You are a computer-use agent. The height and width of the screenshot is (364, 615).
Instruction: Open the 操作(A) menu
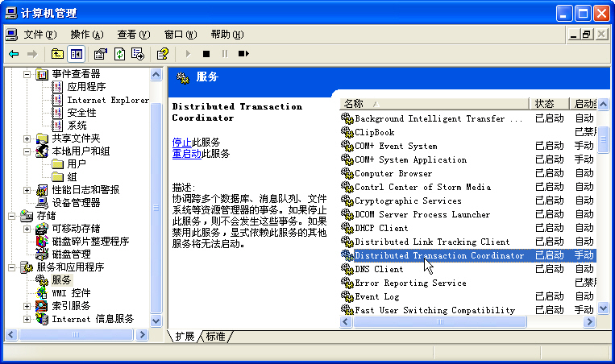tap(87, 35)
